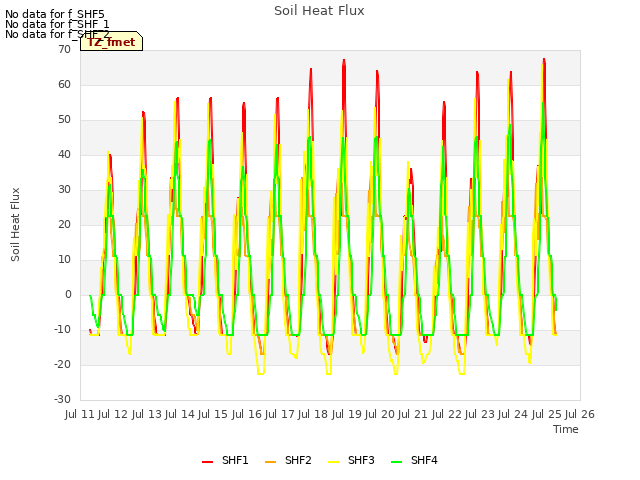Click the Soil Heat Flux chart title
This screenshot has height=480, width=640.
pyautogui.click(x=319, y=11)
